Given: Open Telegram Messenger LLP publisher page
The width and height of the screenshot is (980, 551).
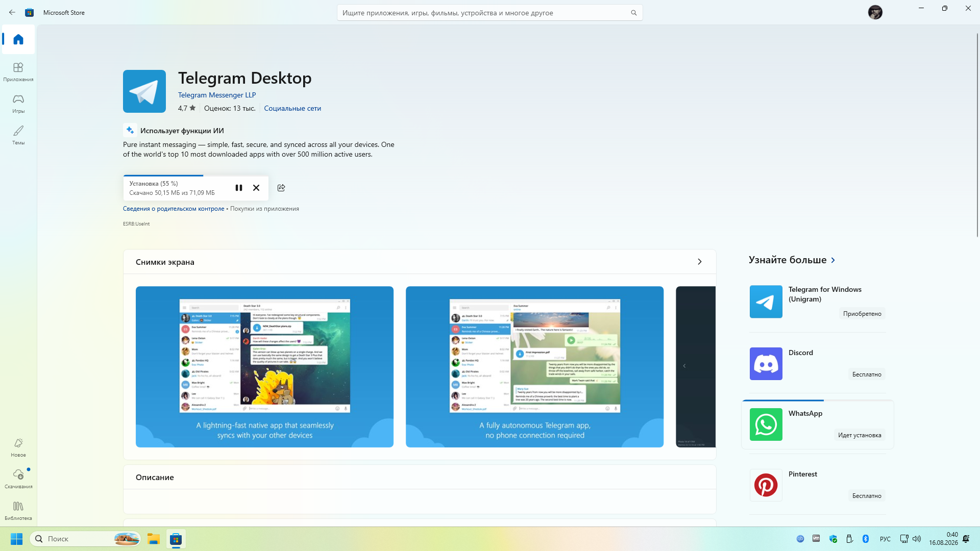Looking at the screenshot, I should (217, 95).
